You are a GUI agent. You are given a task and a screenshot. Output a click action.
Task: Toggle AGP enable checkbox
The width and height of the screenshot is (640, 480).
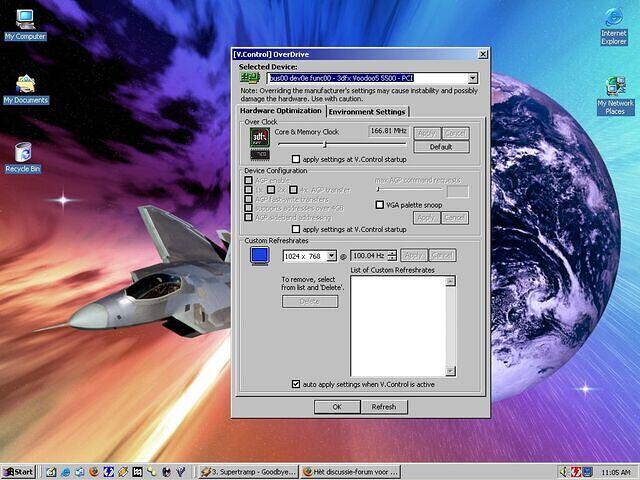(248, 180)
